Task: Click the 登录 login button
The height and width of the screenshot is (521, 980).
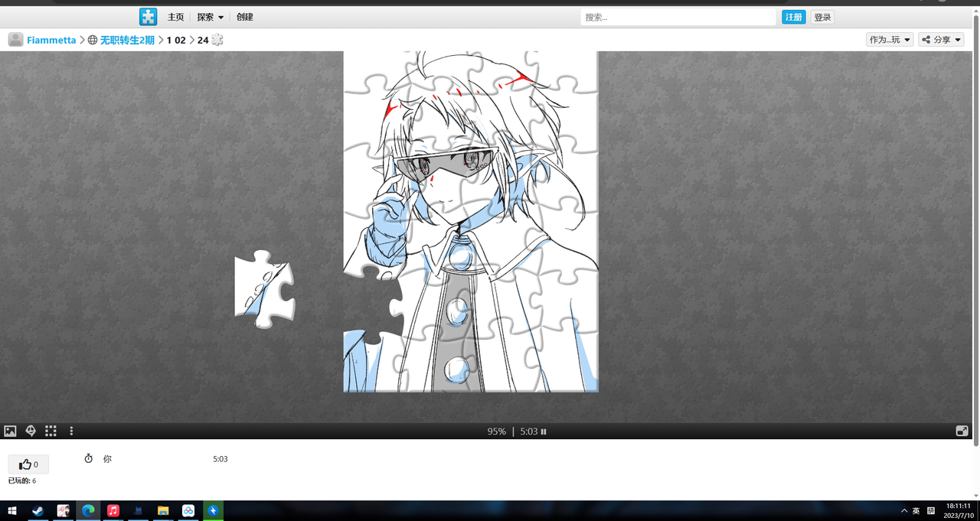Action: coord(822,17)
